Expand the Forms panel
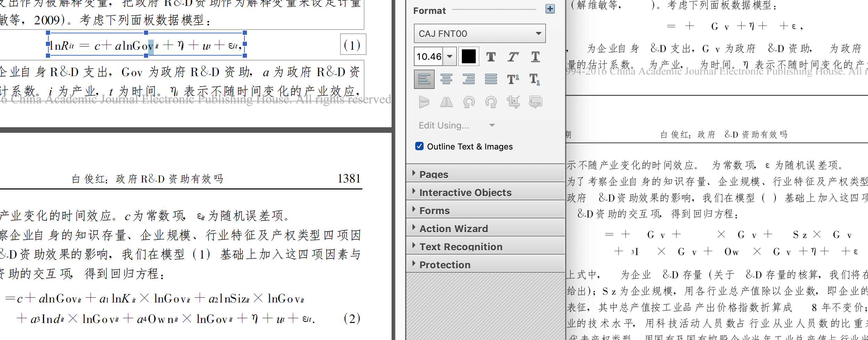This screenshot has height=340, width=868. tap(485, 210)
